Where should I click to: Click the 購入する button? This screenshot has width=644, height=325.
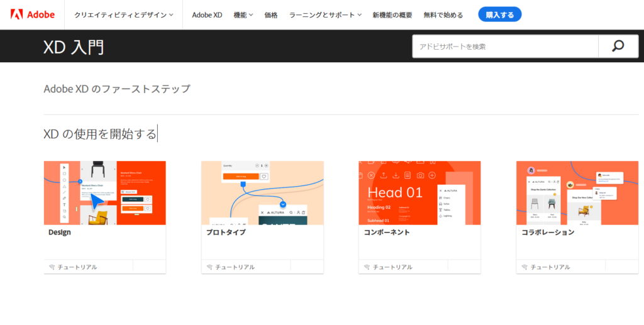pos(500,14)
